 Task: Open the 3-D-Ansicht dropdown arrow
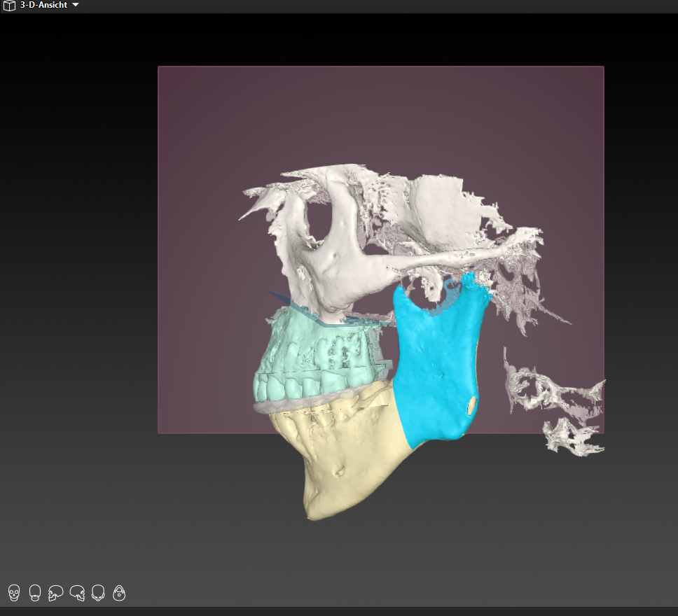tap(76, 5)
